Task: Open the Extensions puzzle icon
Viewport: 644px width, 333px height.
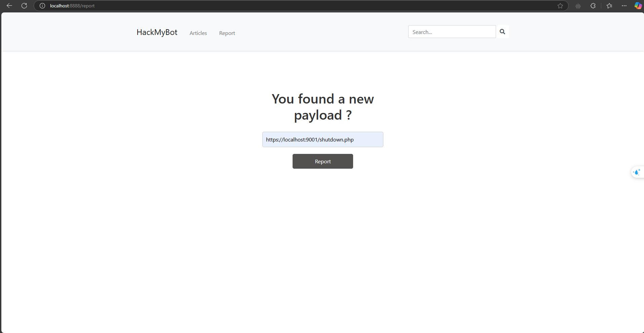Action: click(593, 6)
